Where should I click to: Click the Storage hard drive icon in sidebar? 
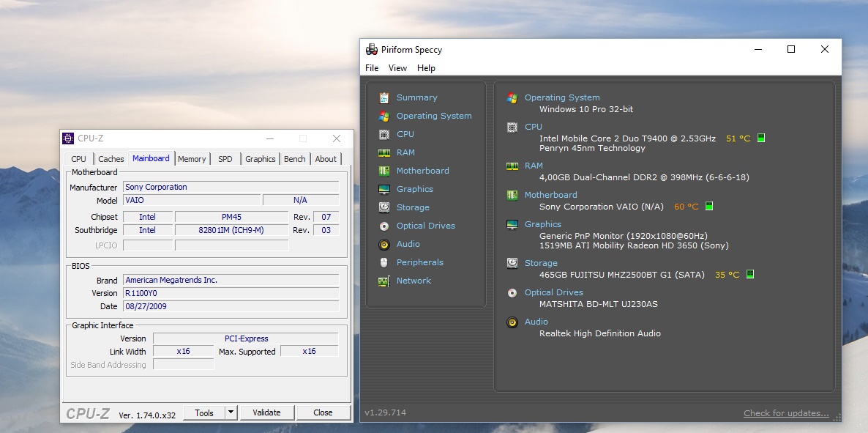[x=384, y=207]
